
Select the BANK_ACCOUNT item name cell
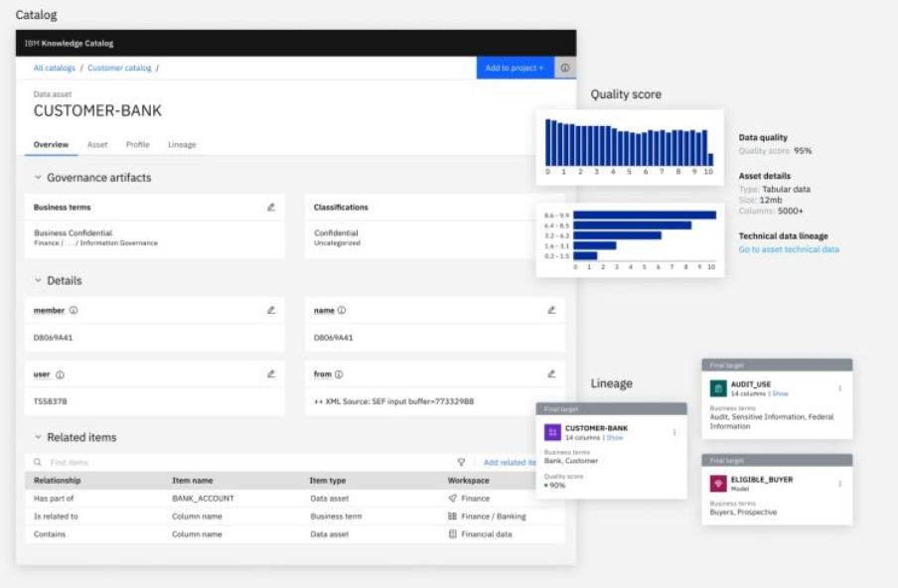click(203, 499)
